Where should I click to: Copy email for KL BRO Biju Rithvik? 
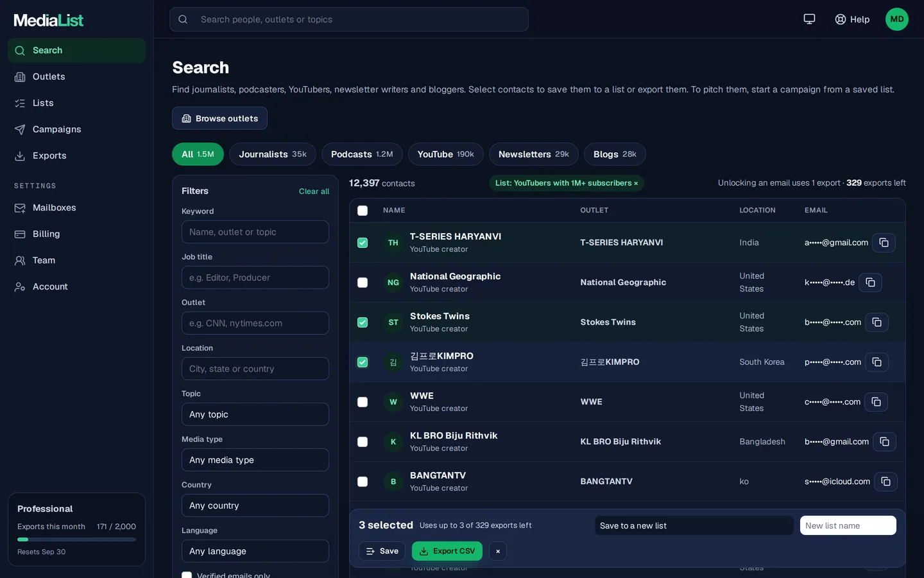(884, 442)
